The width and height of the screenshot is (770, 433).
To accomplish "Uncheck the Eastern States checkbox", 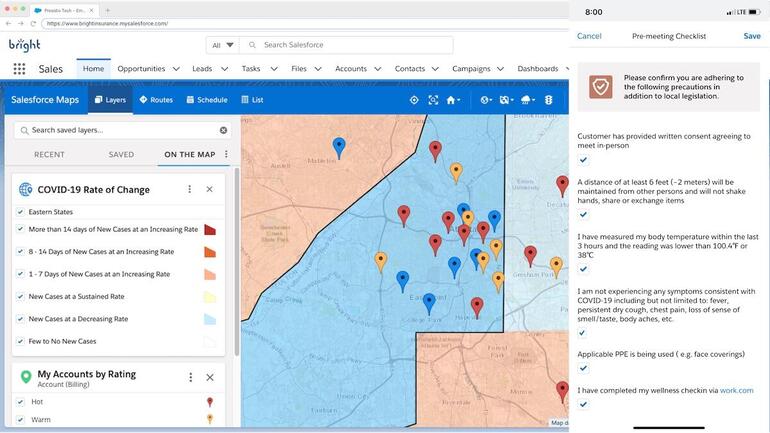I will 20,212.
